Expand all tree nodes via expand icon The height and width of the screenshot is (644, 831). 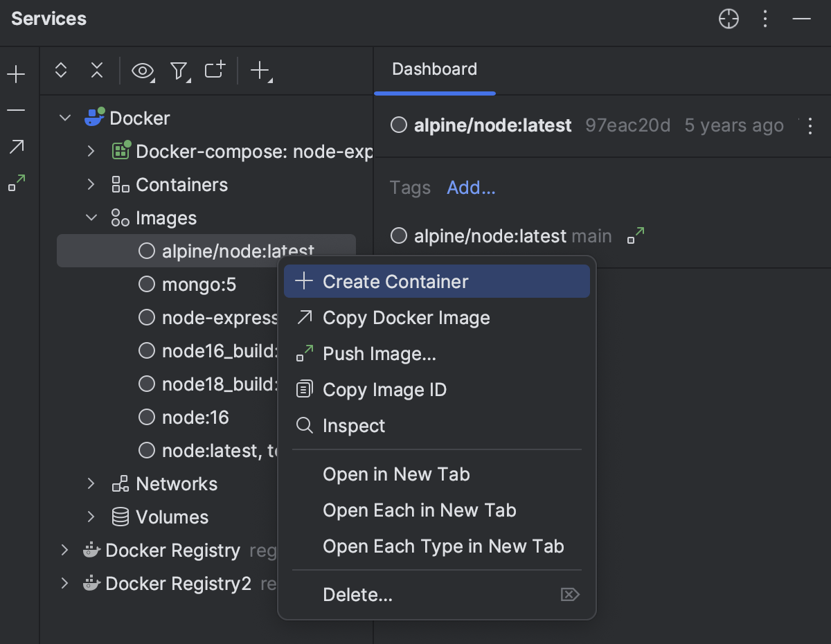[x=60, y=70]
